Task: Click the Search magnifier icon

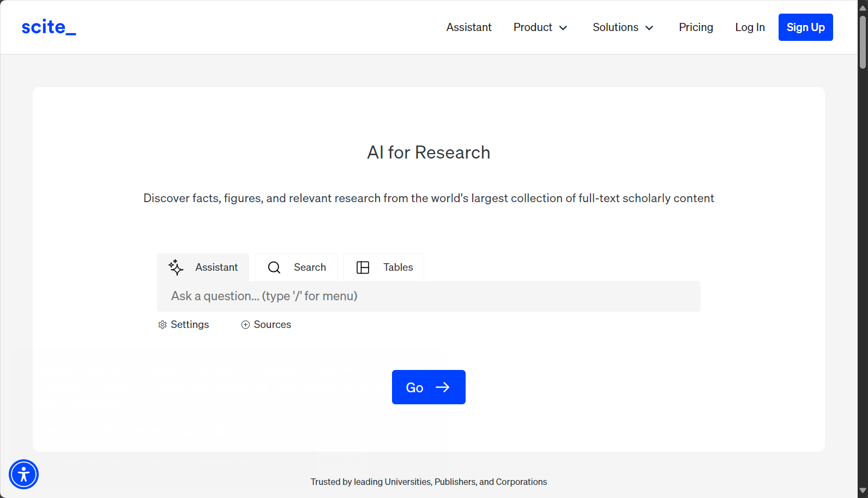Action: pos(274,268)
